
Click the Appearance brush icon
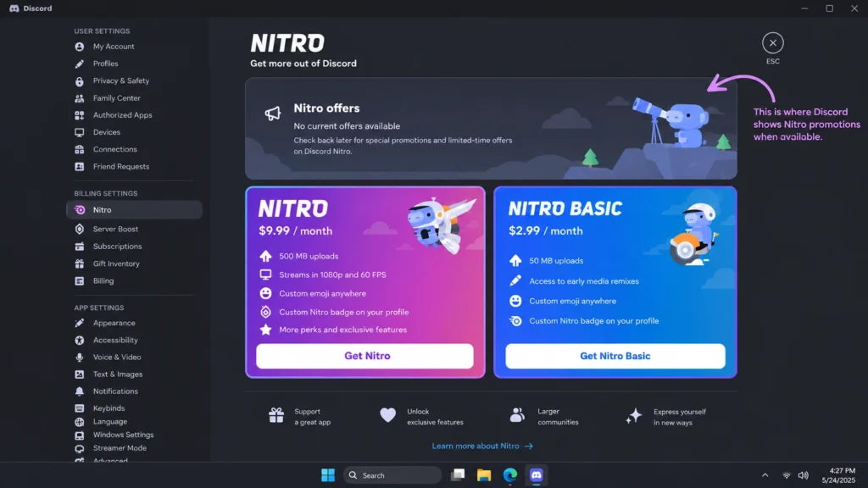click(80, 323)
